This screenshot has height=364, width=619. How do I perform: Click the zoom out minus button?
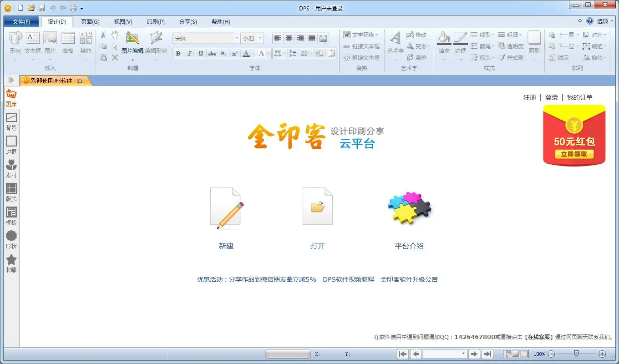(x=551, y=354)
